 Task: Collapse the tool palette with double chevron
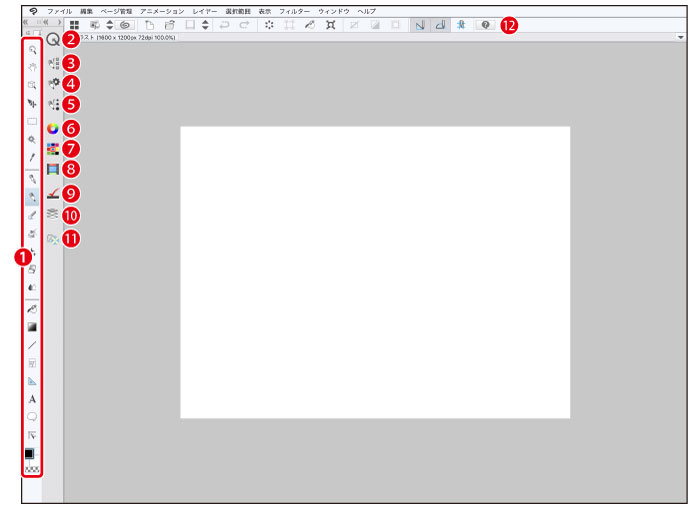point(25,23)
